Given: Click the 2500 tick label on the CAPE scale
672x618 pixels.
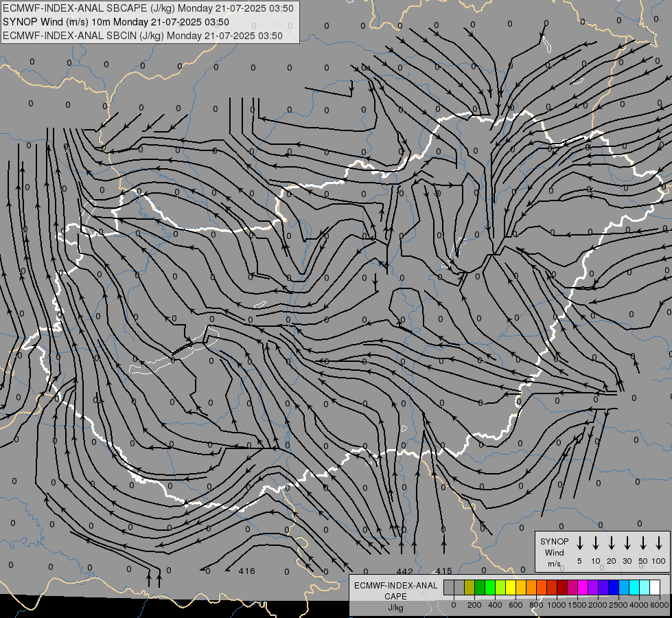Looking at the screenshot, I should point(618,605).
